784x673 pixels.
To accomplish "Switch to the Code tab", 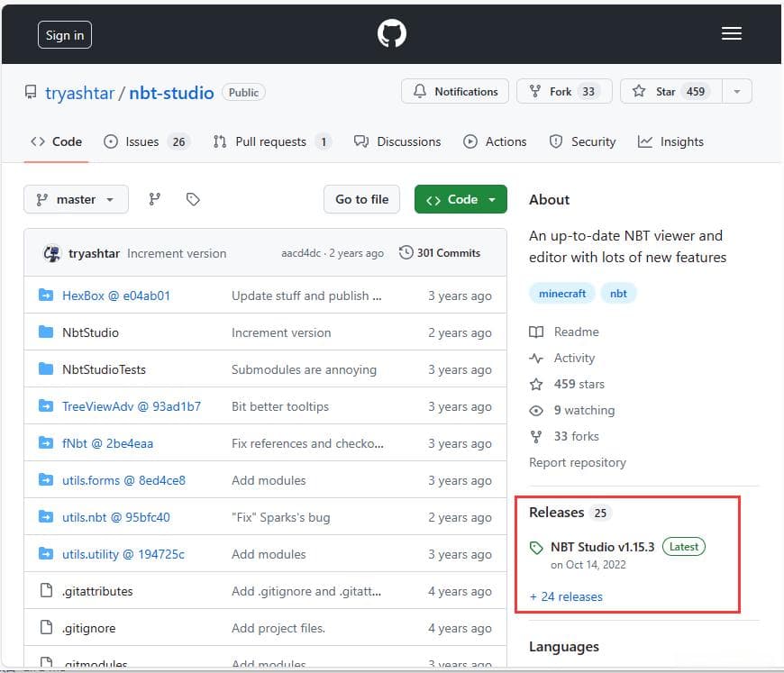I will (x=57, y=142).
